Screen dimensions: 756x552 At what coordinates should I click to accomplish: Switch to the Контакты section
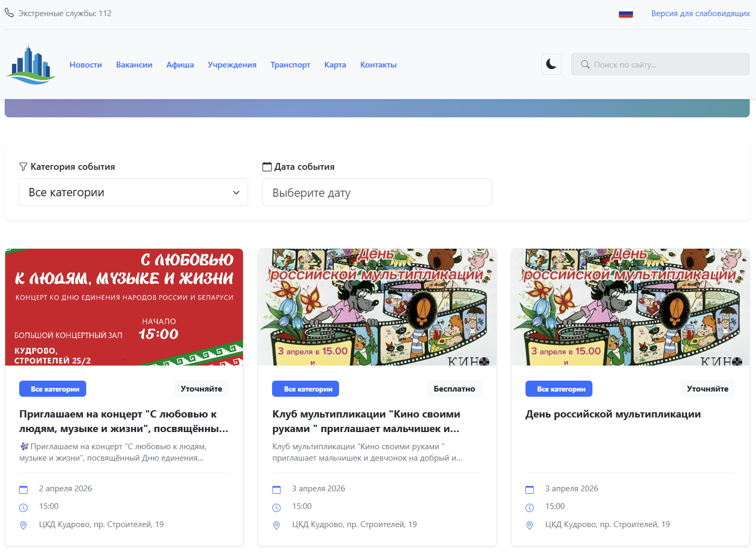378,64
